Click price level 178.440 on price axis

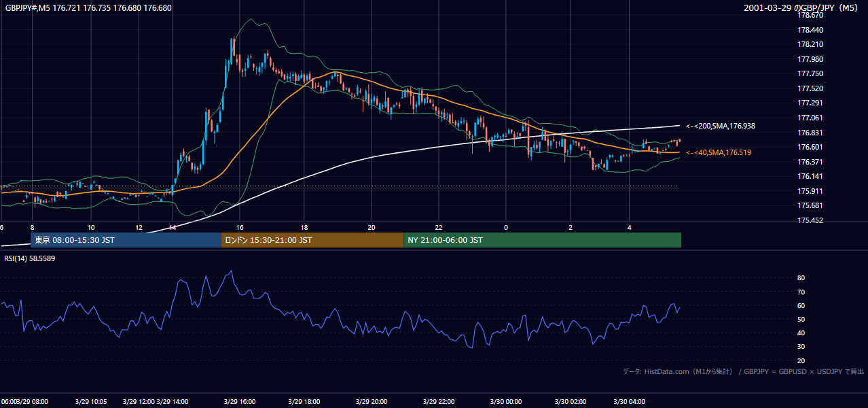coord(810,30)
